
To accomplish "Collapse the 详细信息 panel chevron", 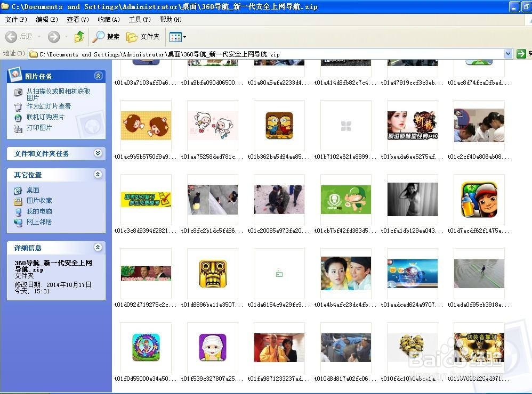I will tap(98, 247).
